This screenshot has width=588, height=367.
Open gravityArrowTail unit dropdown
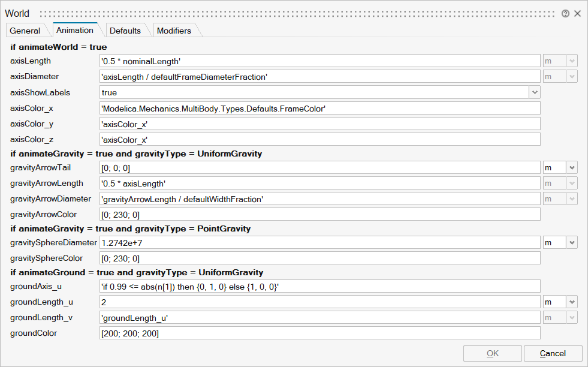tap(571, 168)
